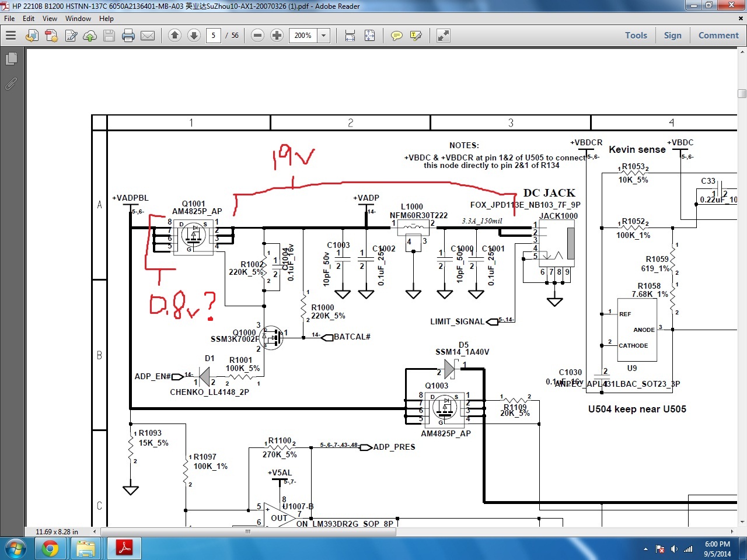The height and width of the screenshot is (560, 747).
Task: Zoom out with the minus button
Action: (257, 36)
